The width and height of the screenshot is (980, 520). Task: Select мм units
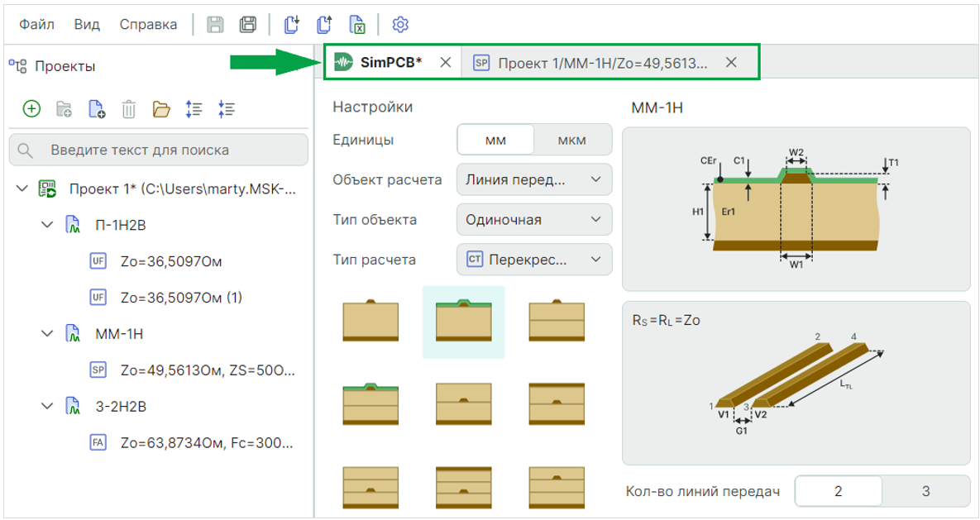(495, 140)
